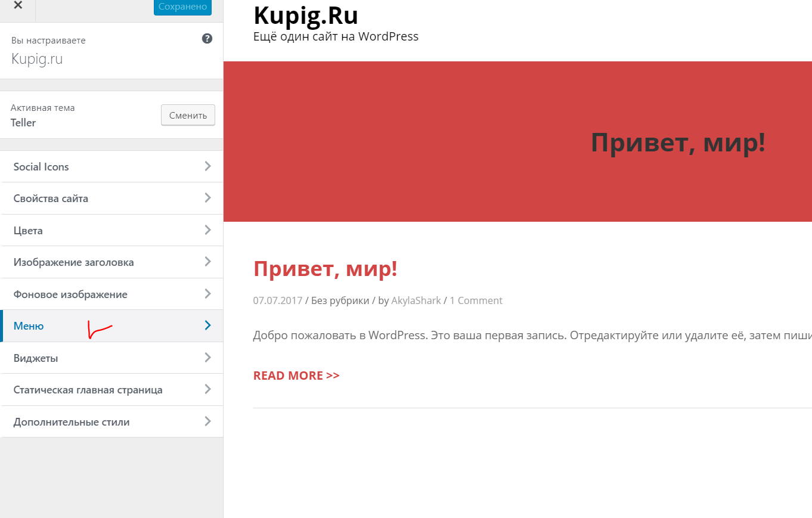Close the customizer with the X icon
This screenshot has height=518, width=812.
coord(18,6)
